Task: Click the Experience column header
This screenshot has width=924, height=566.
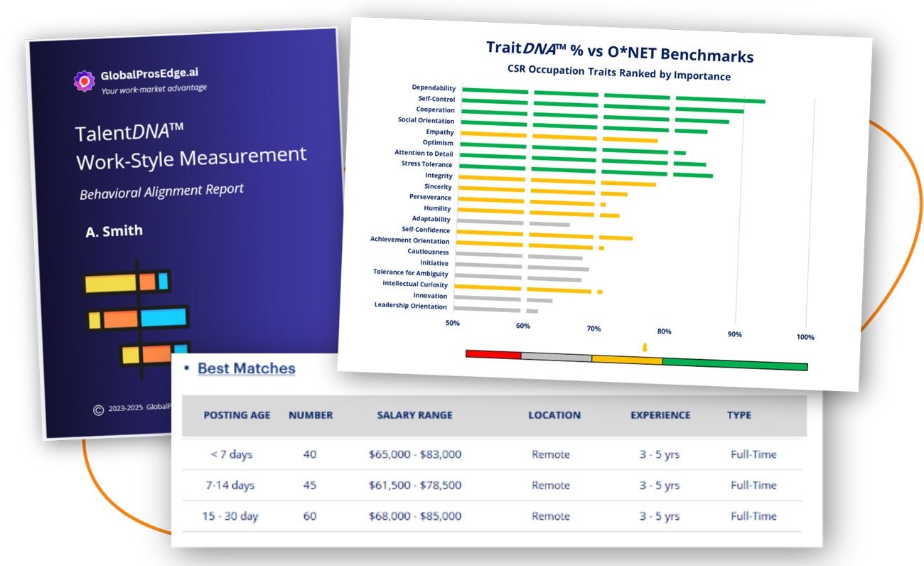Action: [x=660, y=415]
